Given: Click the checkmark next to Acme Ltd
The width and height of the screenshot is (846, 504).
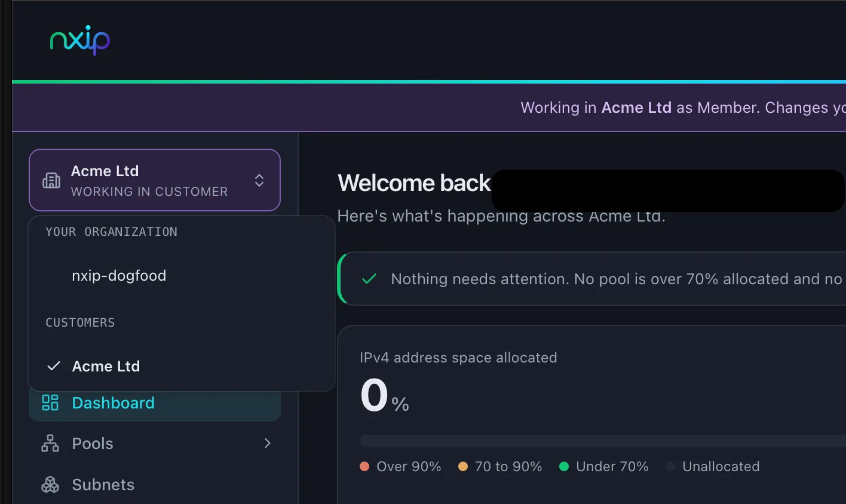Looking at the screenshot, I should [x=54, y=366].
